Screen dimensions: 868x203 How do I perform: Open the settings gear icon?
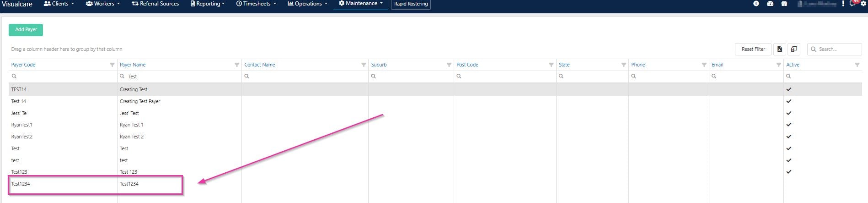(863, 4)
